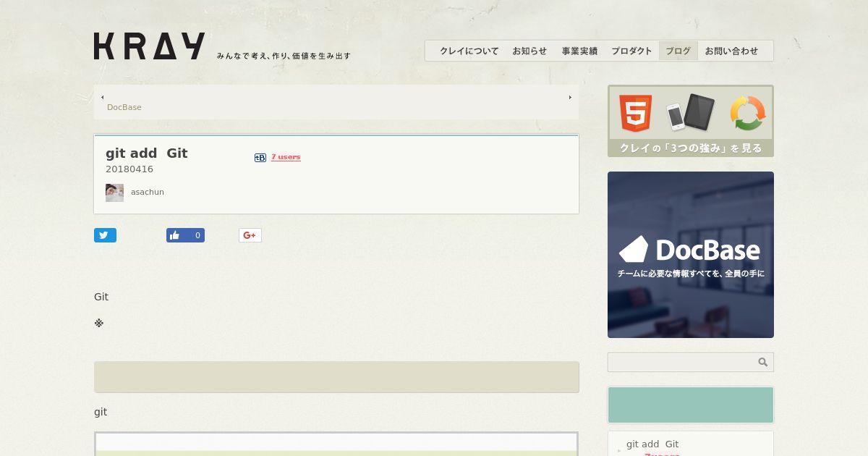868x456 pixels.
Task: Open the プロダクト menu item
Action: point(631,51)
